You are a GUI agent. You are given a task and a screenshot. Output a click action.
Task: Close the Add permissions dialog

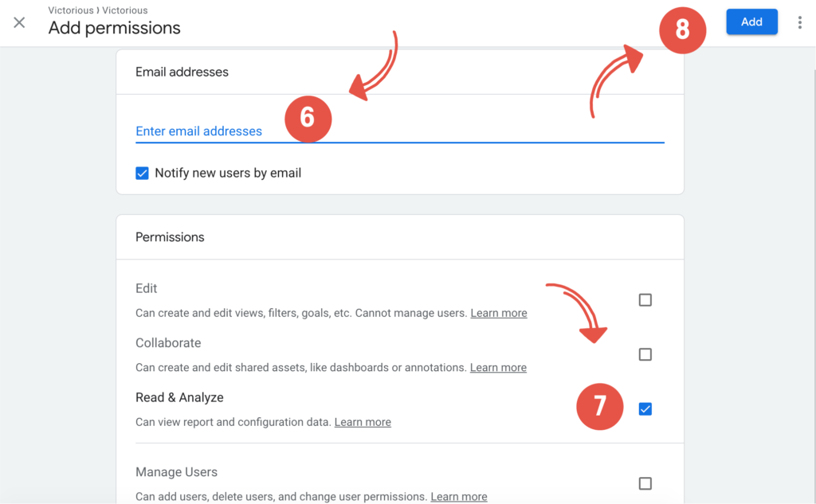pyautogui.click(x=19, y=22)
